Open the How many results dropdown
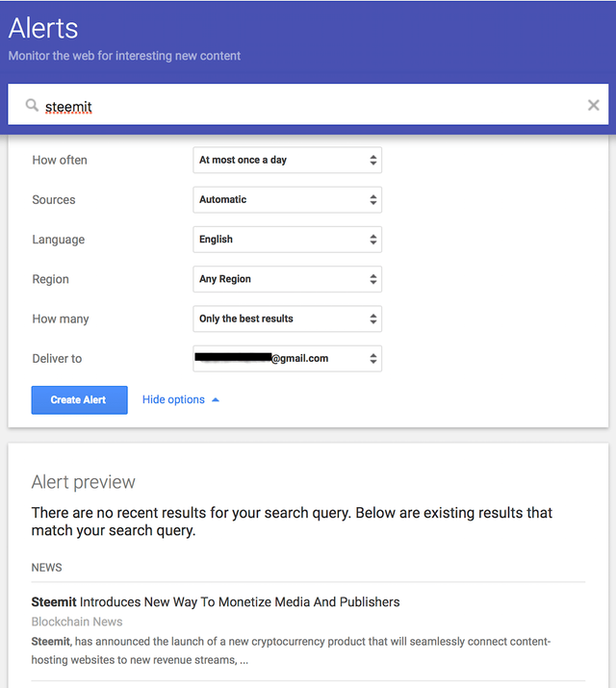The image size is (616, 688). click(288, 319)
